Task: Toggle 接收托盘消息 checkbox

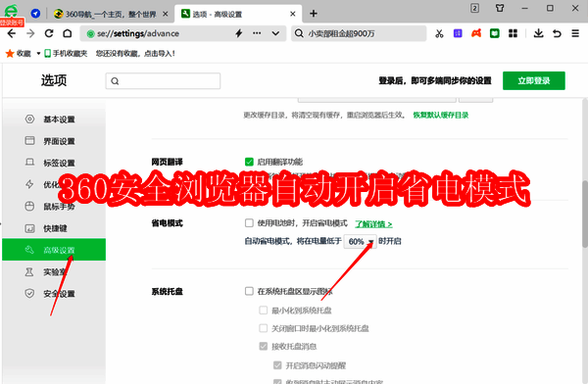Action: (264, 346)
